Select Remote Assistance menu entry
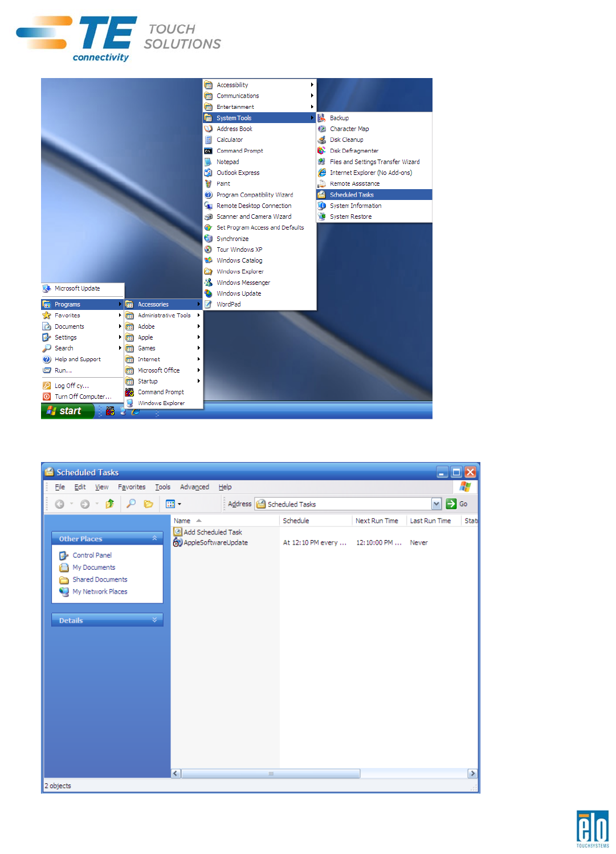This screenshot has height=854, width=616. click(374, 183)
